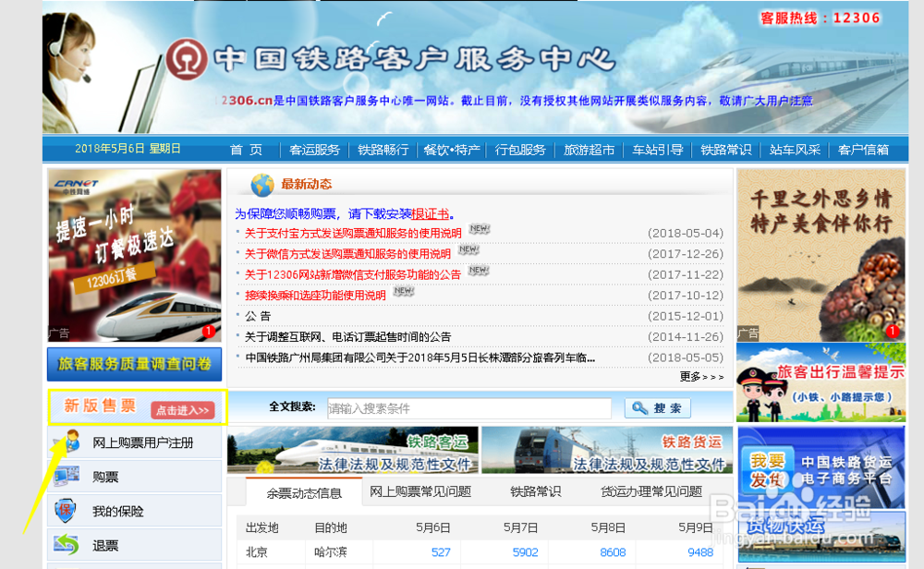Open the 客运服务 menu

click(315, 150)
